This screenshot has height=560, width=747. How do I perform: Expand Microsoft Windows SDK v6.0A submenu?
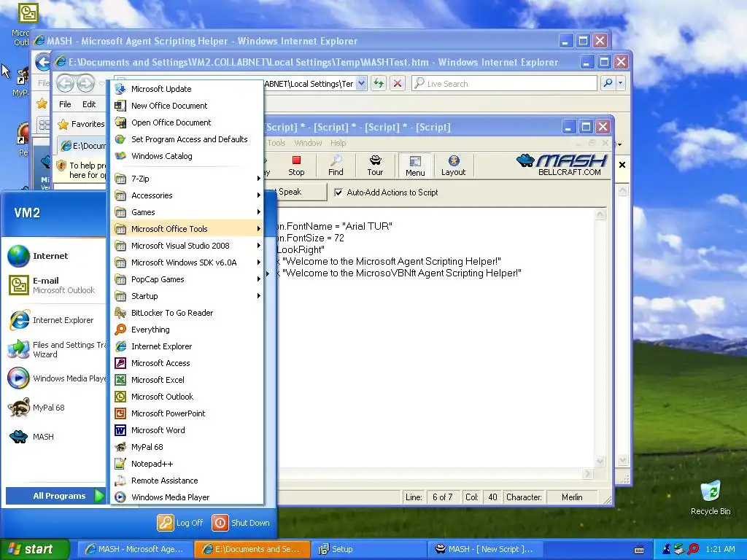187,262
